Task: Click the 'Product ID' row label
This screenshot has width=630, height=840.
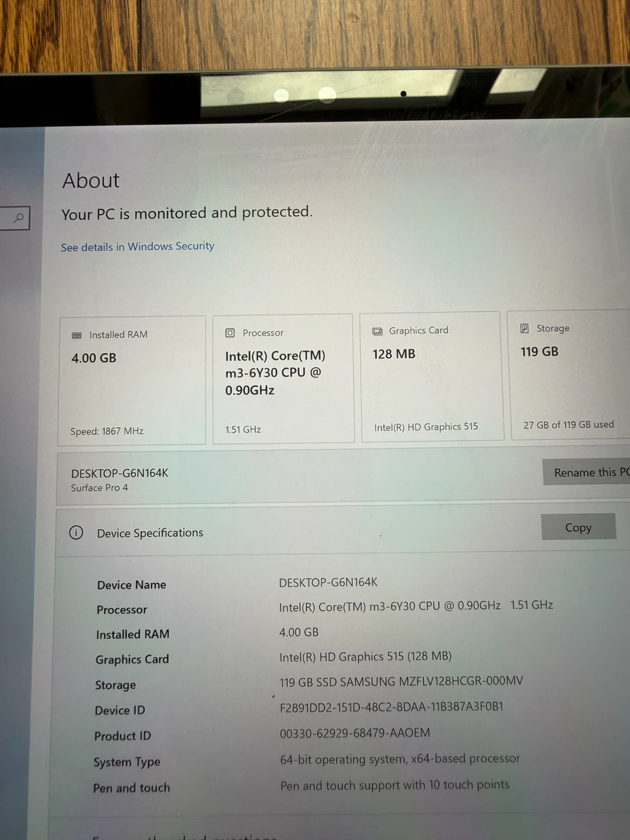Action: point(123,736)
